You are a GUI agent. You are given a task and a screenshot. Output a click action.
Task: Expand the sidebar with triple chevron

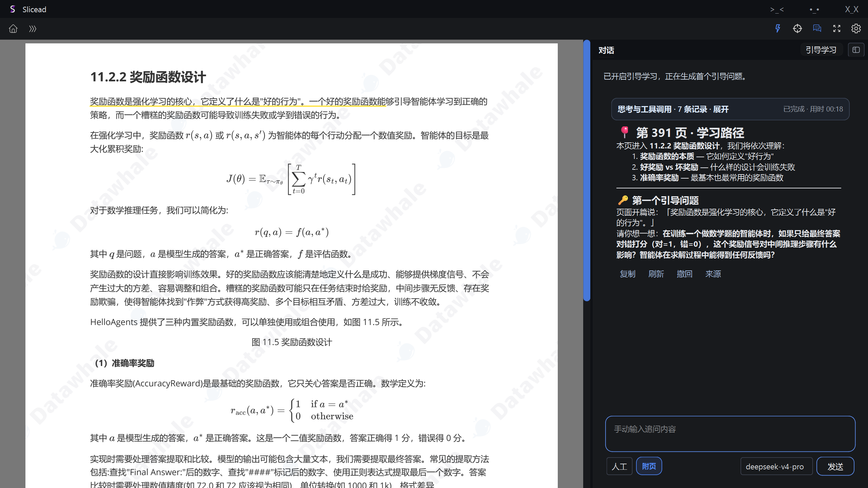click(x=33, y=29)
